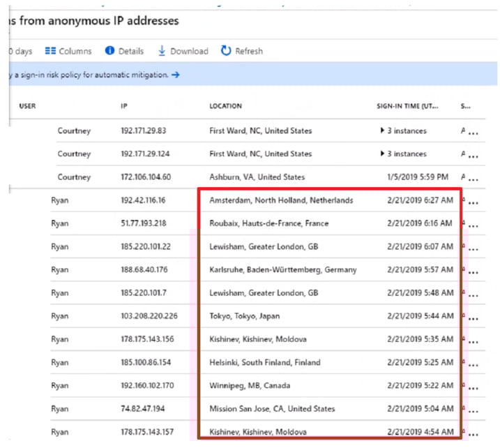Screen dimensions: 500x448
Task: Click Winnipeg, MB, Canada location
Action: (x=250, y=386)
